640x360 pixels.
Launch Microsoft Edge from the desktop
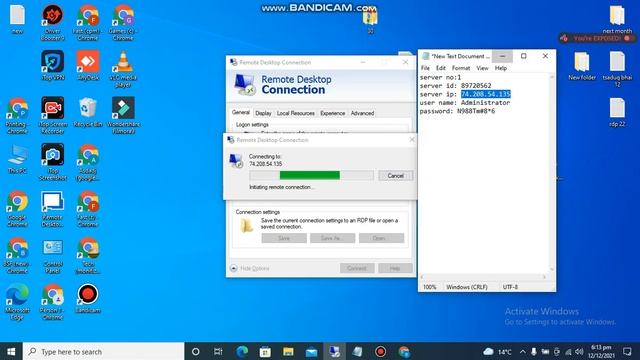click(17, 302)
